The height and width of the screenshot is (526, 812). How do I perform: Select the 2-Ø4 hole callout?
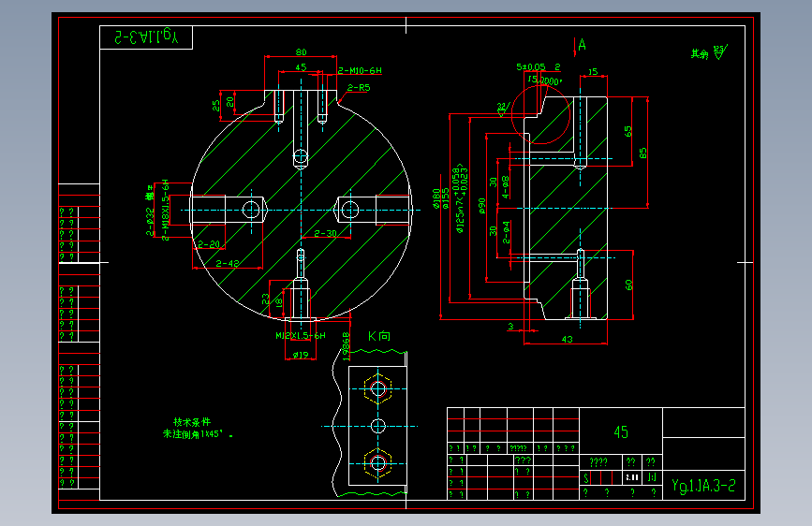[506, 232]
